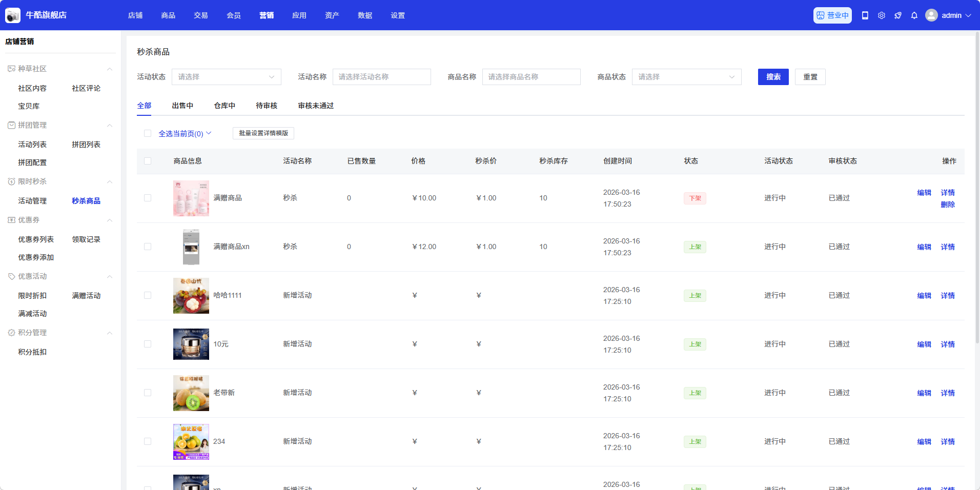Click the mobile phone preview icon
980x490 pixels.
tap(865, 15)
